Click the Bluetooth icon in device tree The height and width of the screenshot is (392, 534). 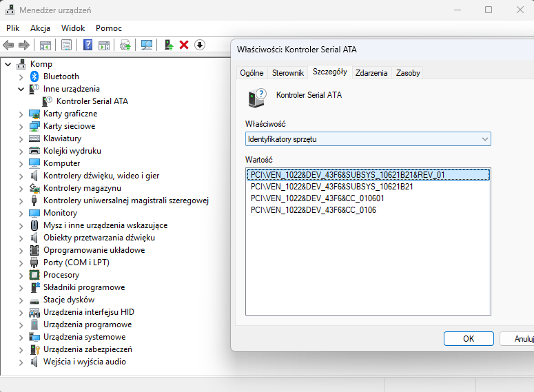[34, 76]
